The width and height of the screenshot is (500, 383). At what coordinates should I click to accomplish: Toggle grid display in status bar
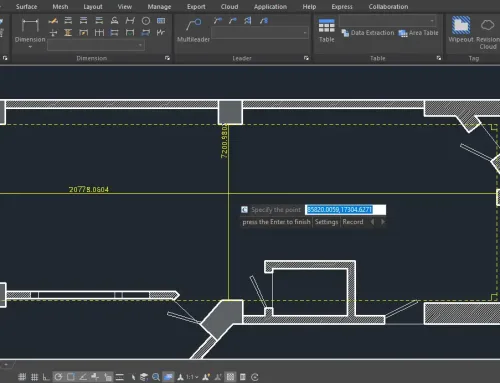pos(34,377)
